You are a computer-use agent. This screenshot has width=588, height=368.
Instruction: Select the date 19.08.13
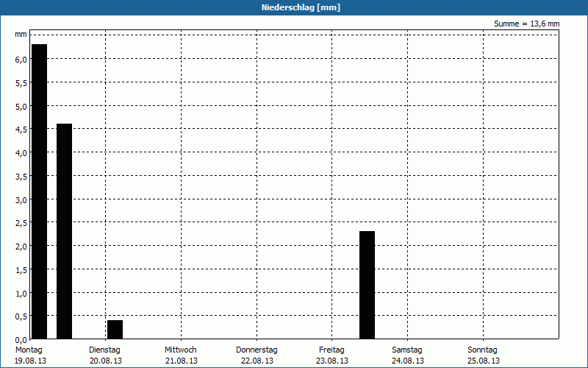pos(30,361)
